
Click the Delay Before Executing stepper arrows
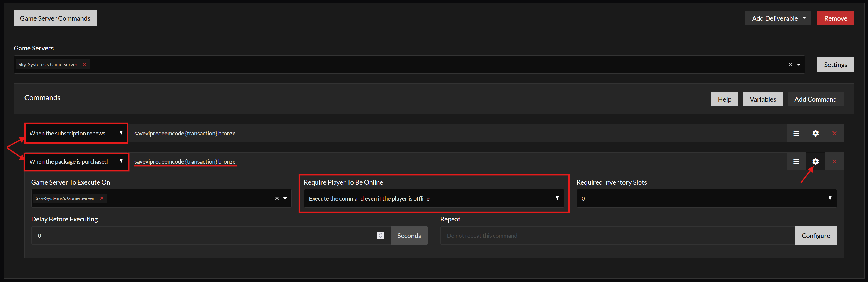[380, 236]
